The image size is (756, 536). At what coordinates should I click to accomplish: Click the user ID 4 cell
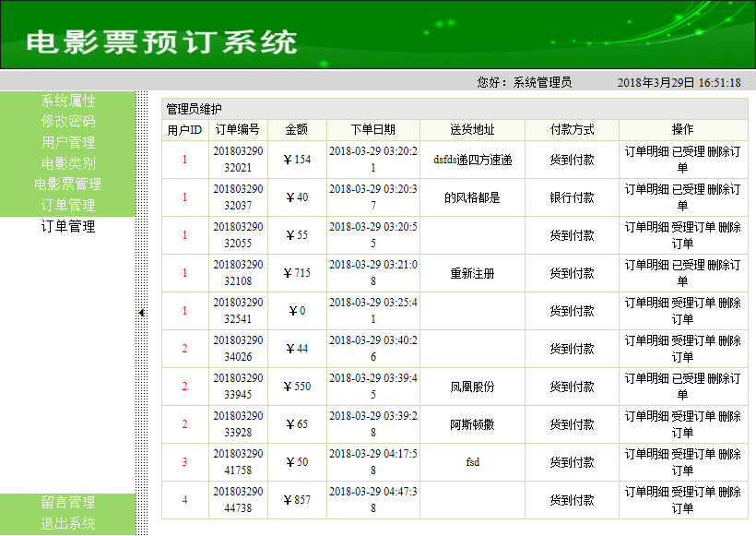pyautogui.click(x=184, y=500)
